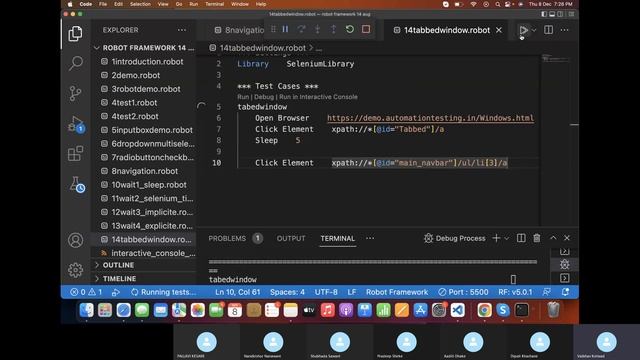Image resolution: width=640 pixels, height=360 pixels.
Task: Open interactive_console file in explorer
Action: 153,253
